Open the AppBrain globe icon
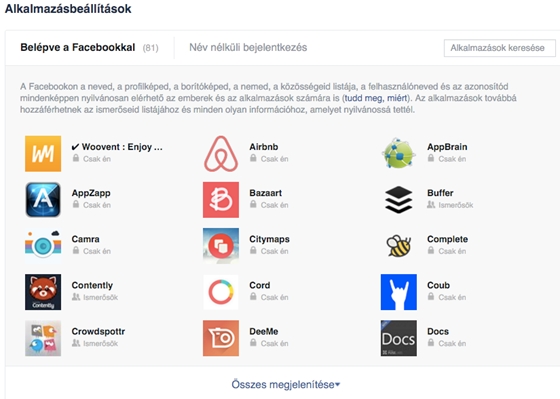The width and height of the screenshot is (560, 399). (x=399, y=154)
